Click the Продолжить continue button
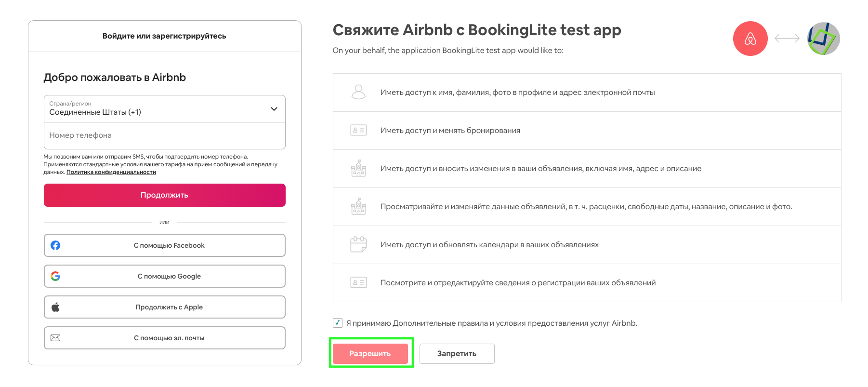This screenshot has width=868, height=387. tap(165, 195)
